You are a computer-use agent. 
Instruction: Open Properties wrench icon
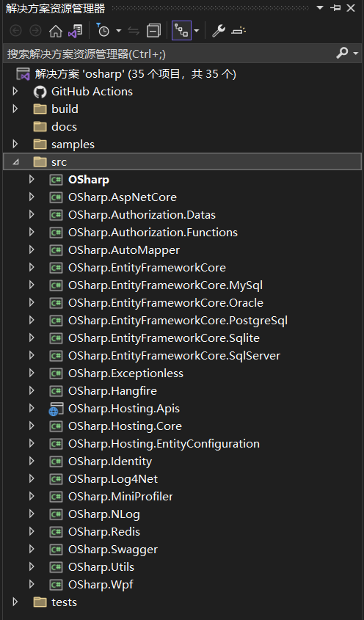(219, 30)
